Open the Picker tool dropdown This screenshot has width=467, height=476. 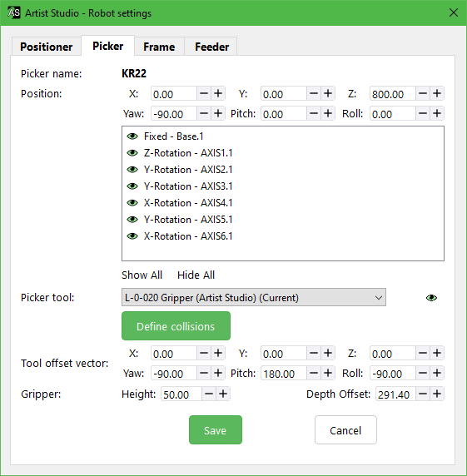[254, 298]
